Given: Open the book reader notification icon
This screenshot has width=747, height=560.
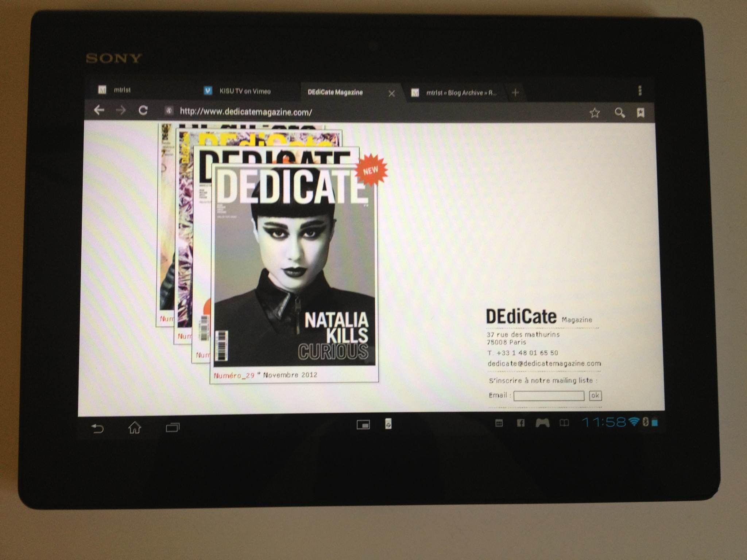Looking at the screenshot, I should pyautogui.click(x=564, y=423).
